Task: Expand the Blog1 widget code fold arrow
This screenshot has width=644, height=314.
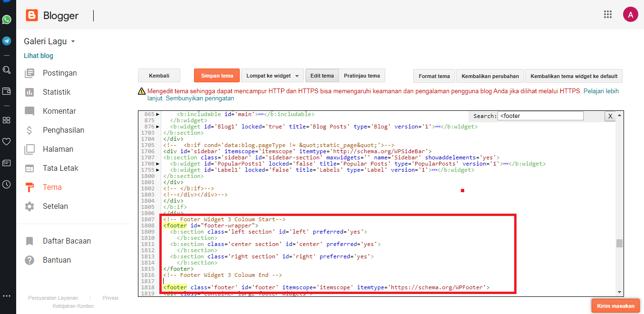Action: pos(158,127)
